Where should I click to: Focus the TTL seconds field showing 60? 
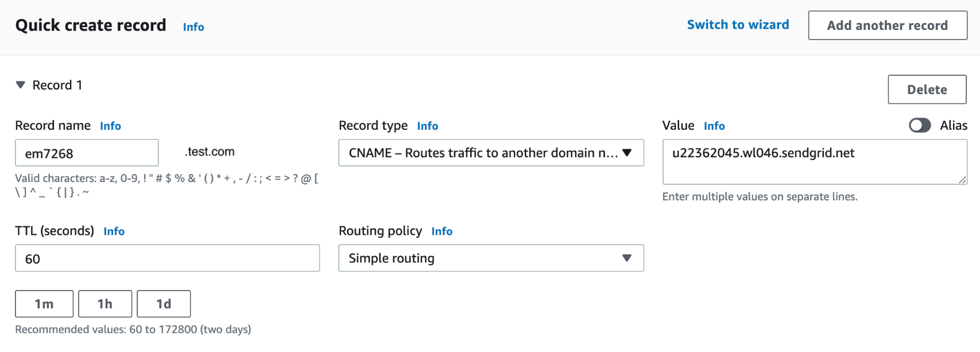(167, 258)
